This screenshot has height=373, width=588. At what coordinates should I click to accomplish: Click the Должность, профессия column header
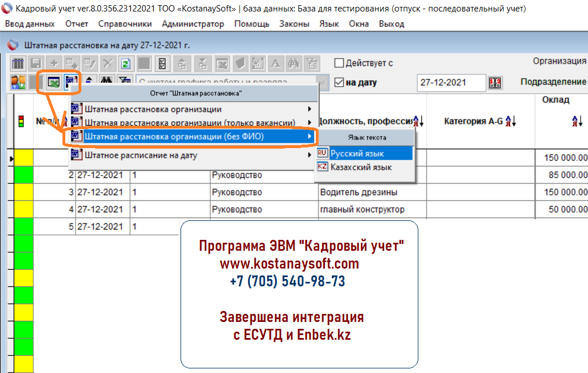pyautogui.click(x=365, y=121)
